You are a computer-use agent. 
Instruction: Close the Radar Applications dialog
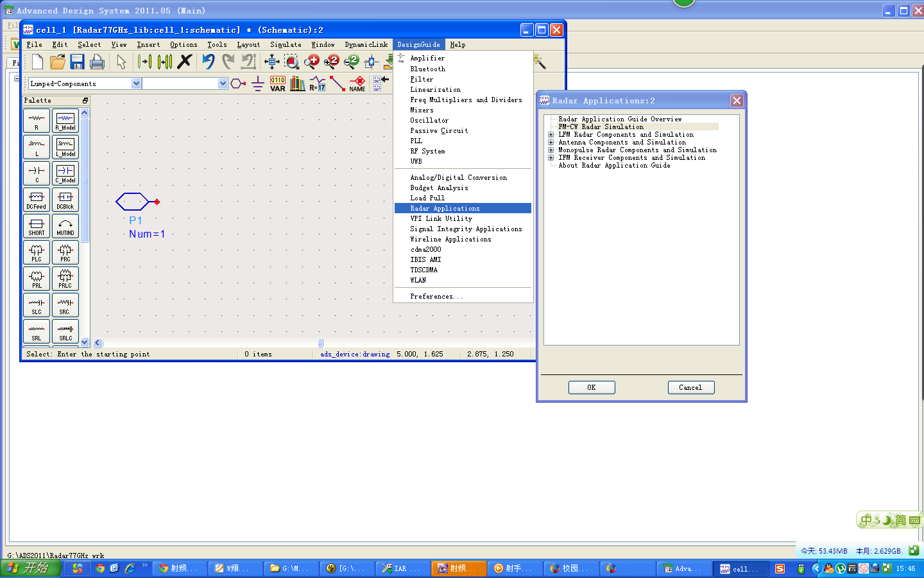click(737, 100)
